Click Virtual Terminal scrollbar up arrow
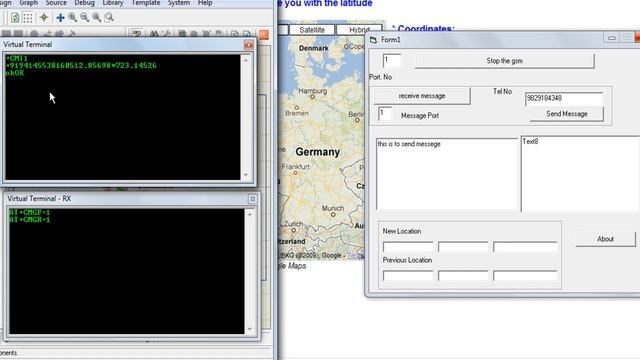640x360 pixels. click(x=246, y=60)
